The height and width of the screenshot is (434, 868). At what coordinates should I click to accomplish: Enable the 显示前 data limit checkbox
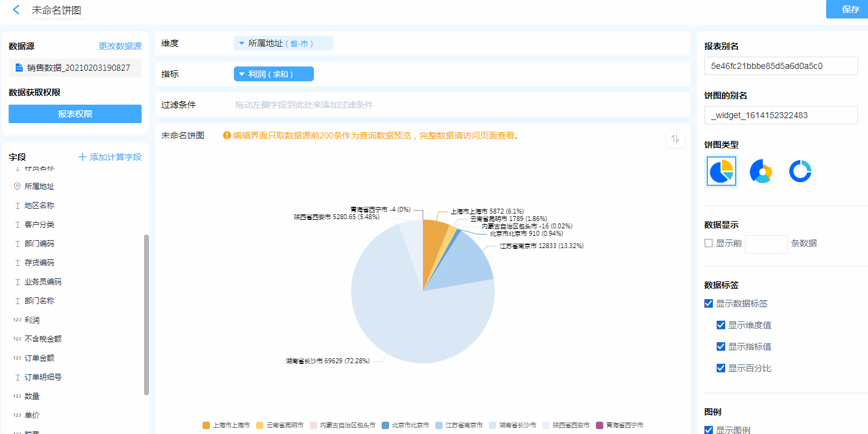click(709, 243)
